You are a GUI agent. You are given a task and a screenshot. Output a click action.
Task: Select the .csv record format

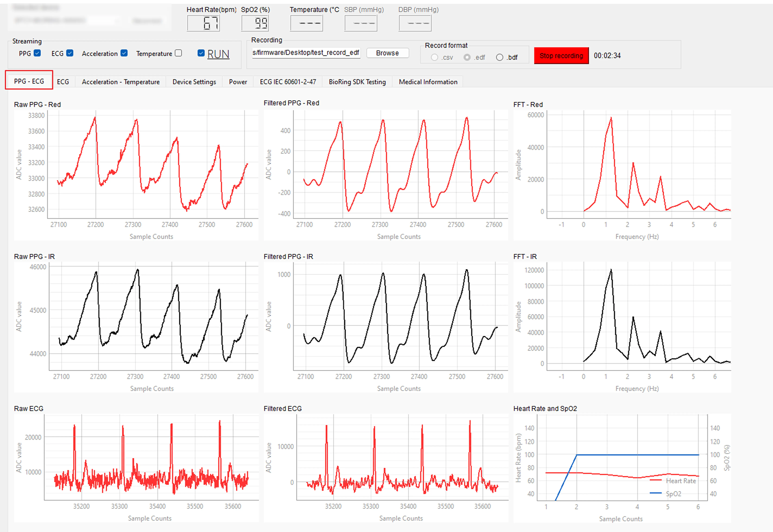[x=434, y=57]
